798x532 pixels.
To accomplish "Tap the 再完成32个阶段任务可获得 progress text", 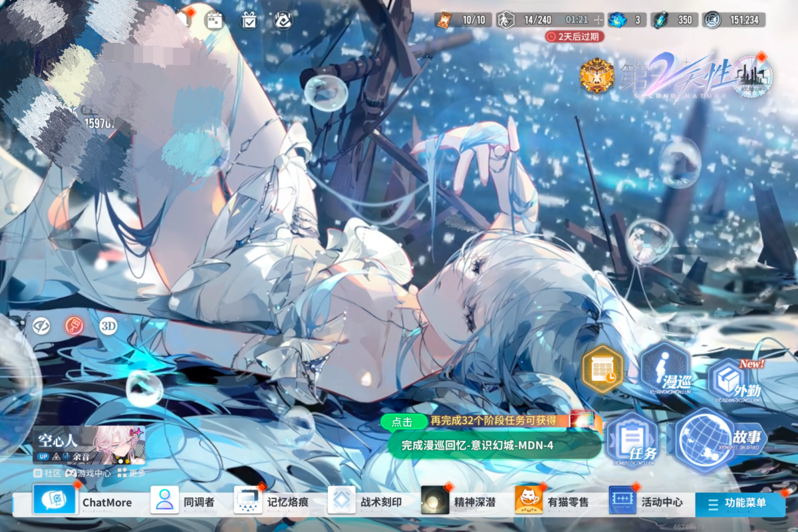I will coord(493,420).
